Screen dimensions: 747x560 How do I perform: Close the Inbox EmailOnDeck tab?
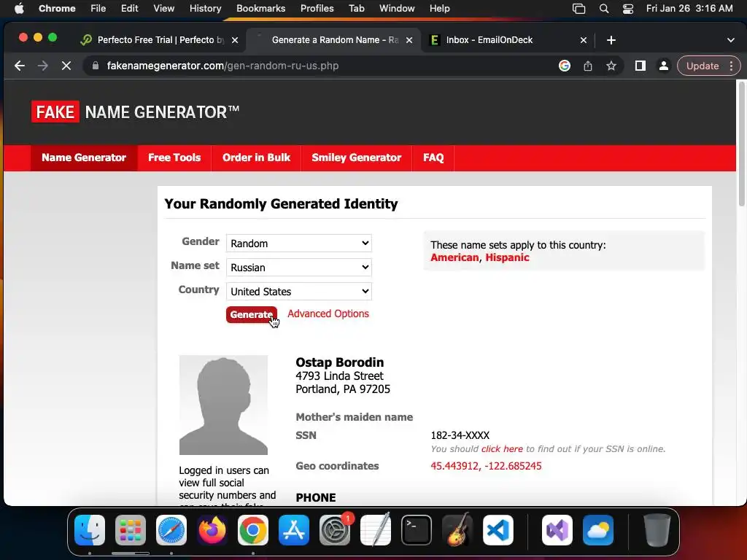pos(584,40)
